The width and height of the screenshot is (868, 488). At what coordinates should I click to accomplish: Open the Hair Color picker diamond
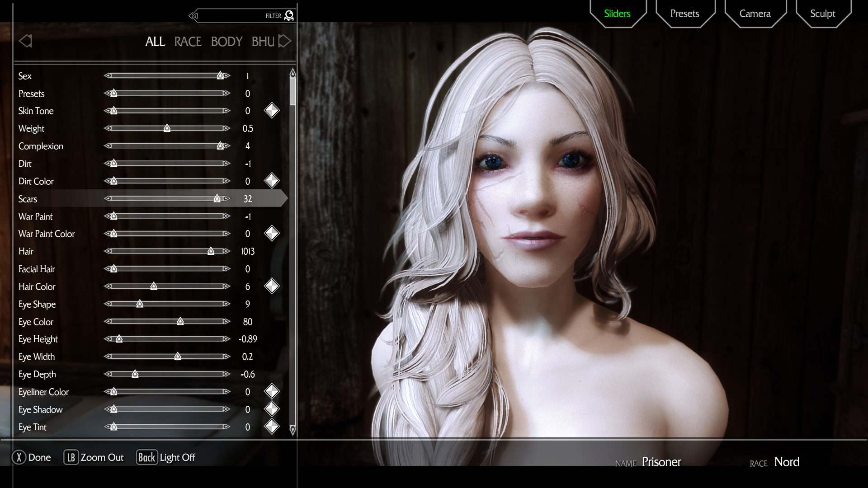pyautogui.click(x=272, y=286)
